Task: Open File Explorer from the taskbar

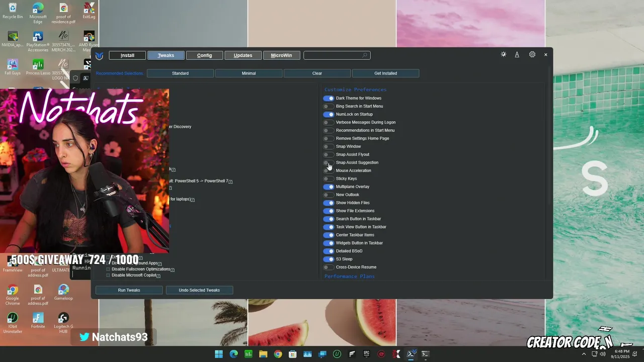Action: click(263, 354)
